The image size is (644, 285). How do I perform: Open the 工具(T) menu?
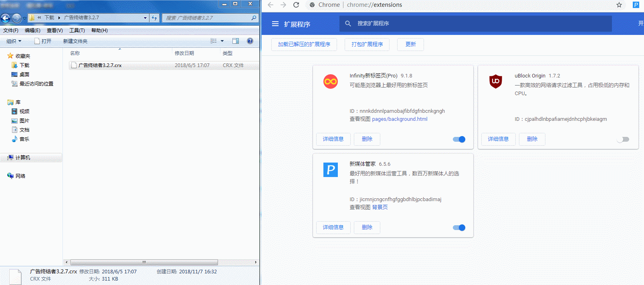click(77, 31)
